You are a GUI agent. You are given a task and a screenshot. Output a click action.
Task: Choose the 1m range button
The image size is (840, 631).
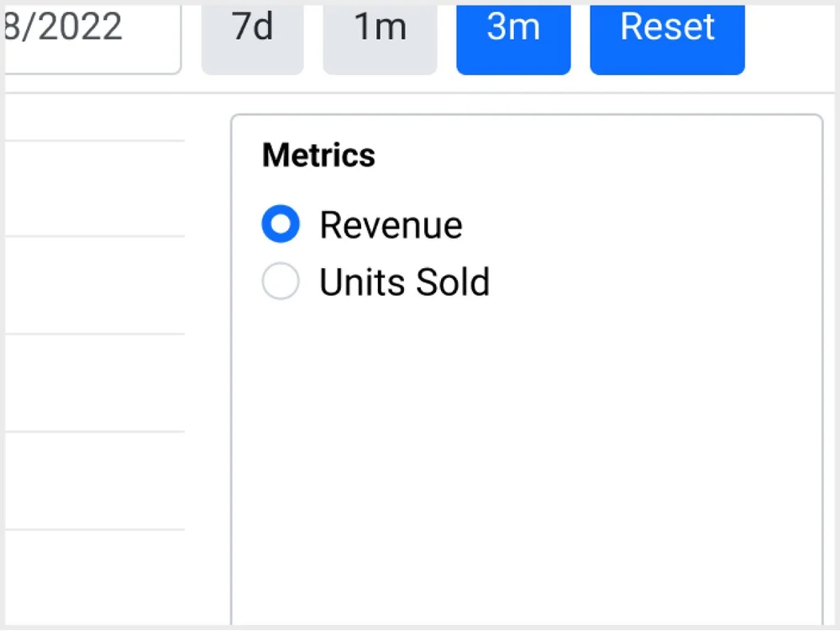pyautogui.click(x=380, y=38)
